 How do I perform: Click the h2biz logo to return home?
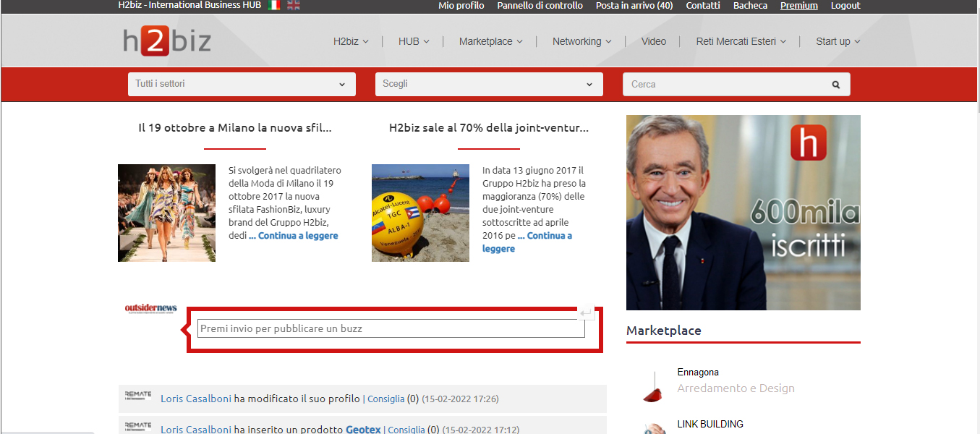165,41
